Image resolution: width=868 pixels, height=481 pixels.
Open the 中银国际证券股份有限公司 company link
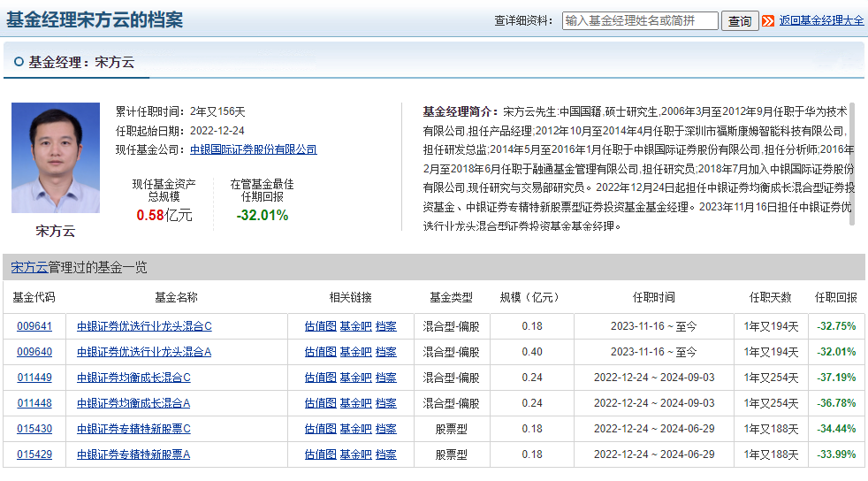254,149
